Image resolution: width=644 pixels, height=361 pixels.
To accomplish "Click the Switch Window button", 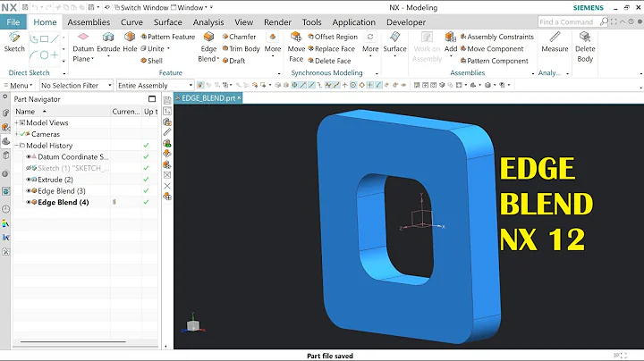I will coord(141,7).
